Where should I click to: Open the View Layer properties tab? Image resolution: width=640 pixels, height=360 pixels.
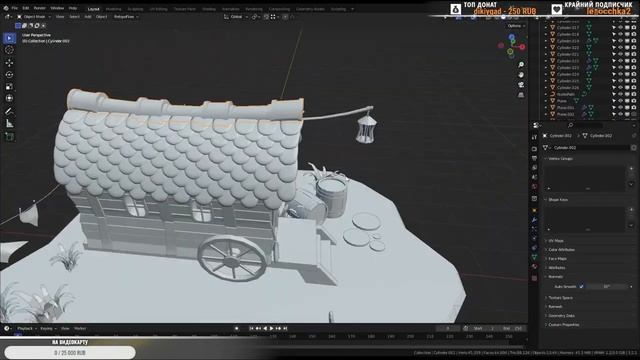[x=534, y=167]
